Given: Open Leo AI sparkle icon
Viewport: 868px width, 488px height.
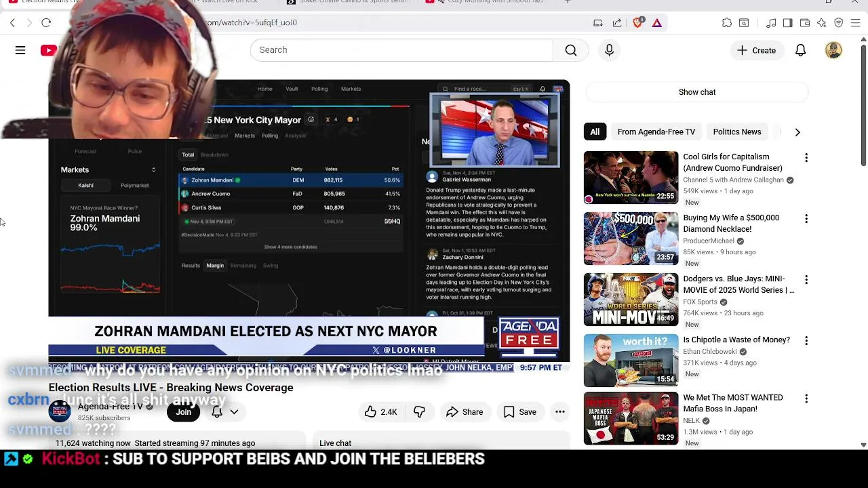Looking at the screenshot, I should point(822,23).
